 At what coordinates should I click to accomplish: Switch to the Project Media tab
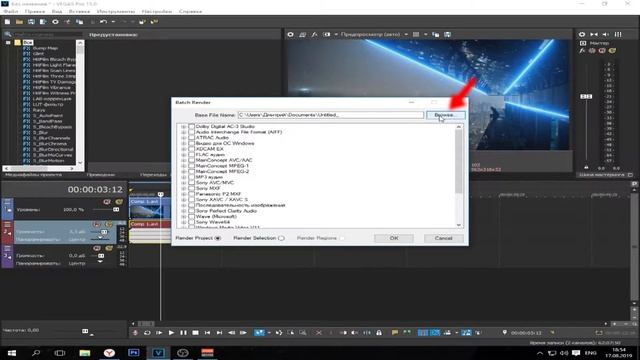point(33,175)
